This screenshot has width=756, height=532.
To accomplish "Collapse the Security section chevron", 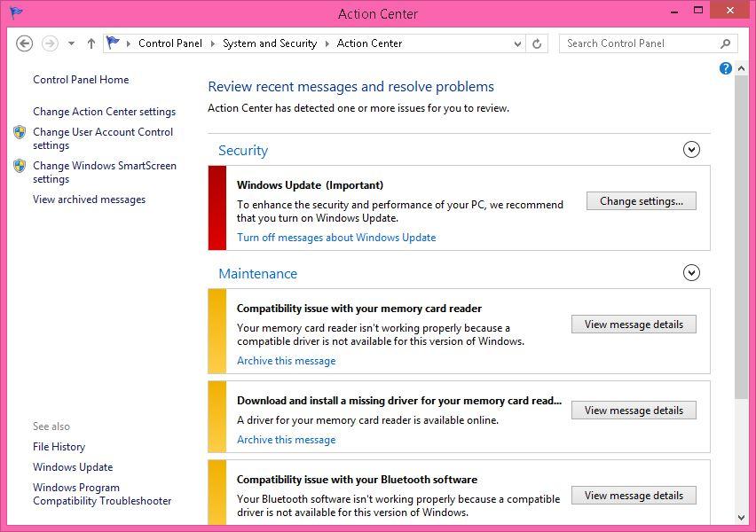I will 691,149.
